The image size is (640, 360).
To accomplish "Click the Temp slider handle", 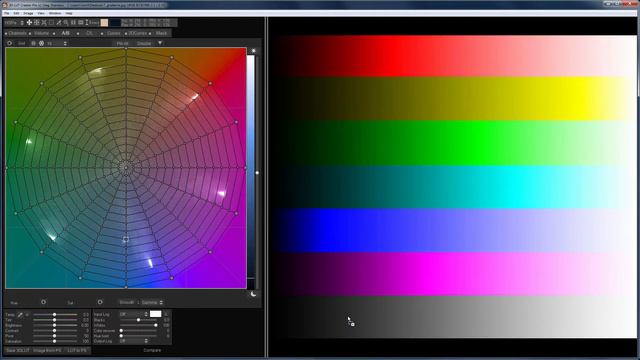I will click(54, 315).
